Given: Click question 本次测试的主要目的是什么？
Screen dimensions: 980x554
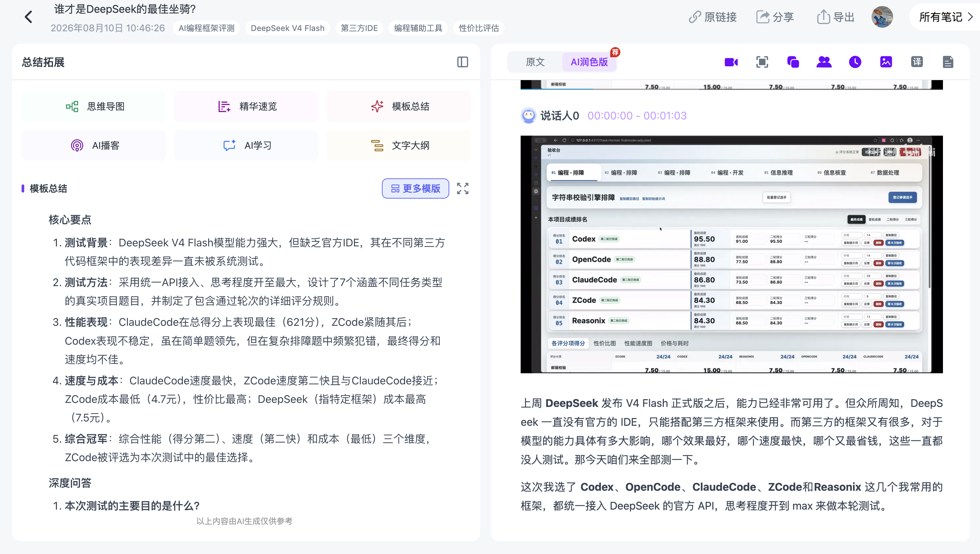Looking at the screenshot, I should (x=132, y=506).
